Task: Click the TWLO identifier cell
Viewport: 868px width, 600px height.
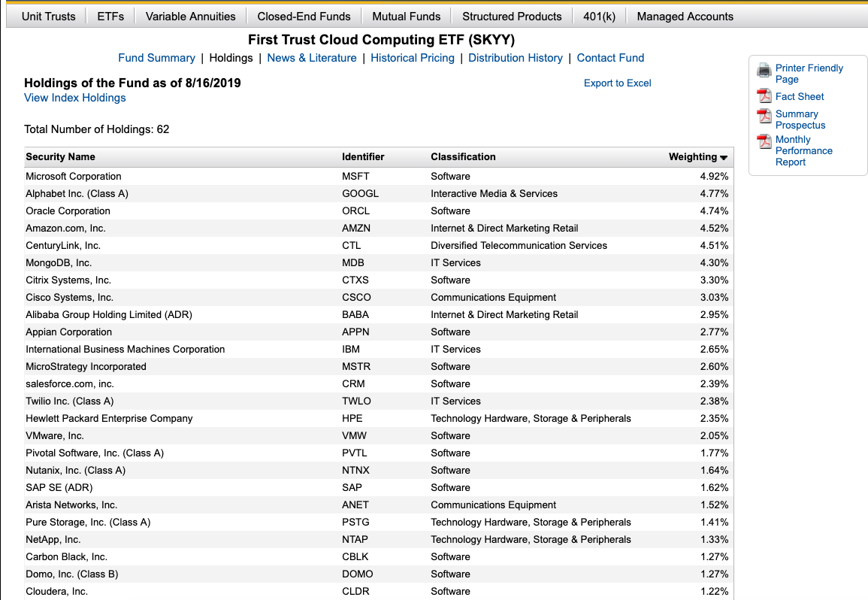Action: (356, 401)
